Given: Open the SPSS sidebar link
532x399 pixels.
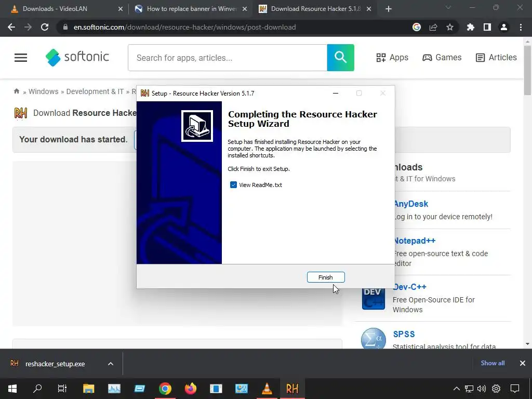Looking at the screenshot, I should (x=404, y=334).
